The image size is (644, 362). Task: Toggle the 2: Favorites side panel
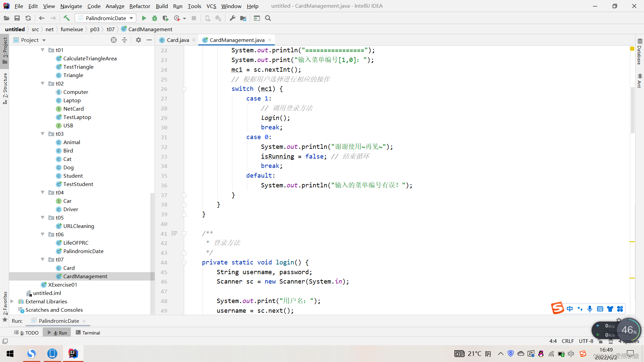click(5, 306)
